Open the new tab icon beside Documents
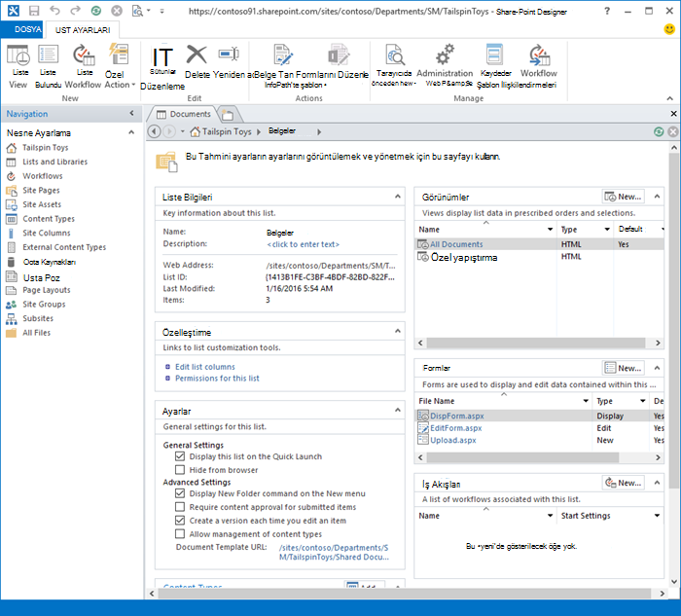Screen dimensions: 681x616 227,115
